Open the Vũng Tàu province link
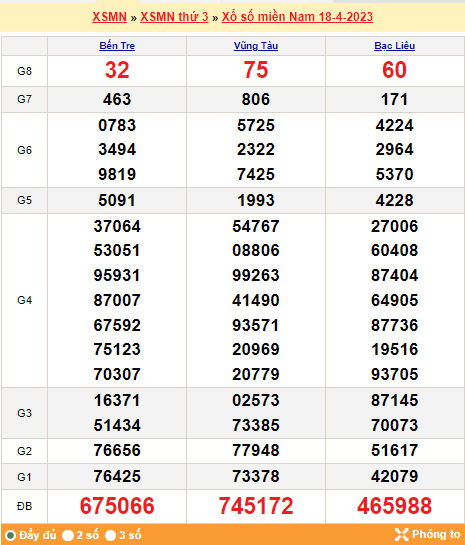Image resolution: width=465 pixels, height=545 pixels. coord(256,46)
